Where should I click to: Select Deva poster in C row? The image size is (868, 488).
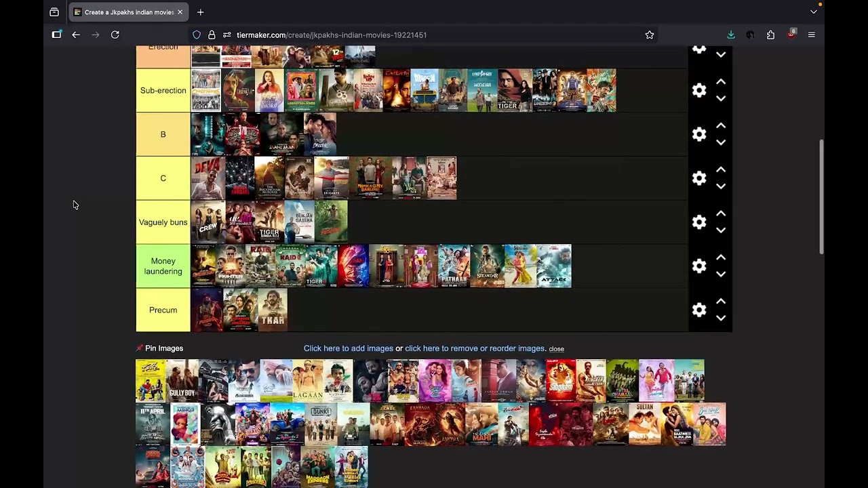tap(207, 178)
